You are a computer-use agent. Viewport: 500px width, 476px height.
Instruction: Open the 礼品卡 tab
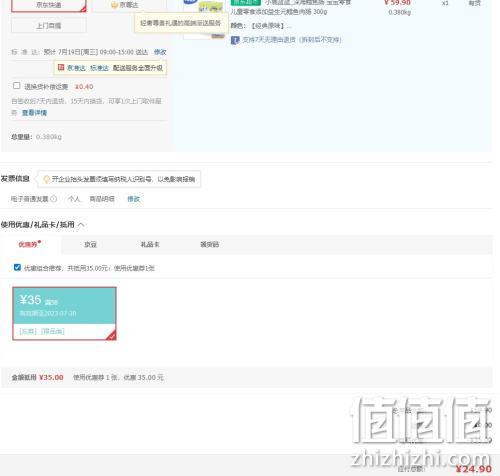[x=150, y=245]
